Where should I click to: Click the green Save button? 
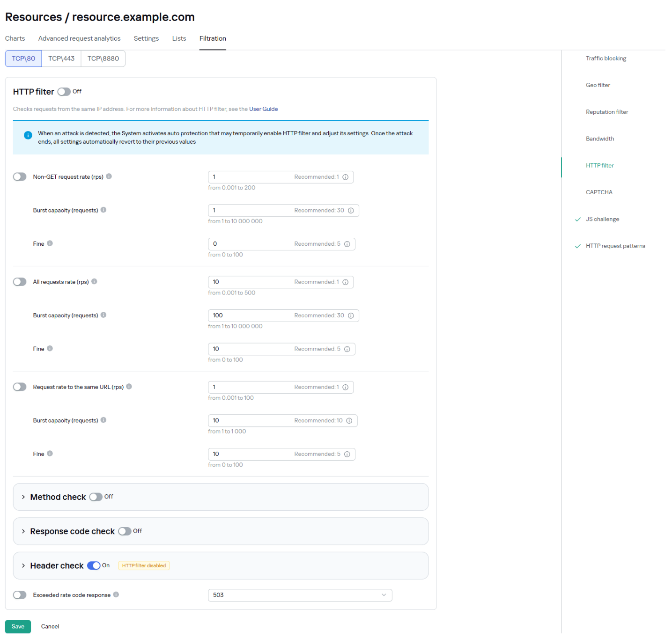18,626
